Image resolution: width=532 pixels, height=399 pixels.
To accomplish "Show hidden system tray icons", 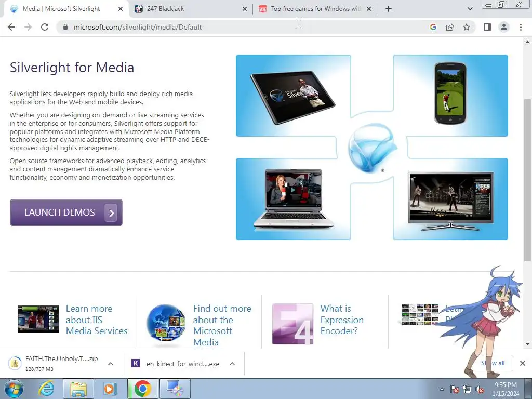I will point(442,389).
